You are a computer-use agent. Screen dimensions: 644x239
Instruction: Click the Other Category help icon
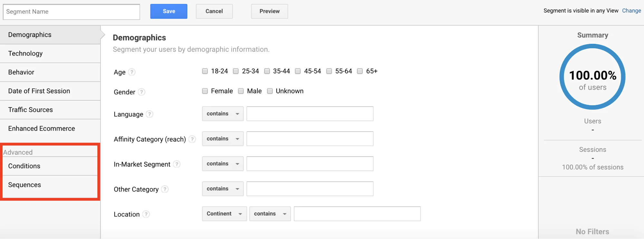(165, 189)
